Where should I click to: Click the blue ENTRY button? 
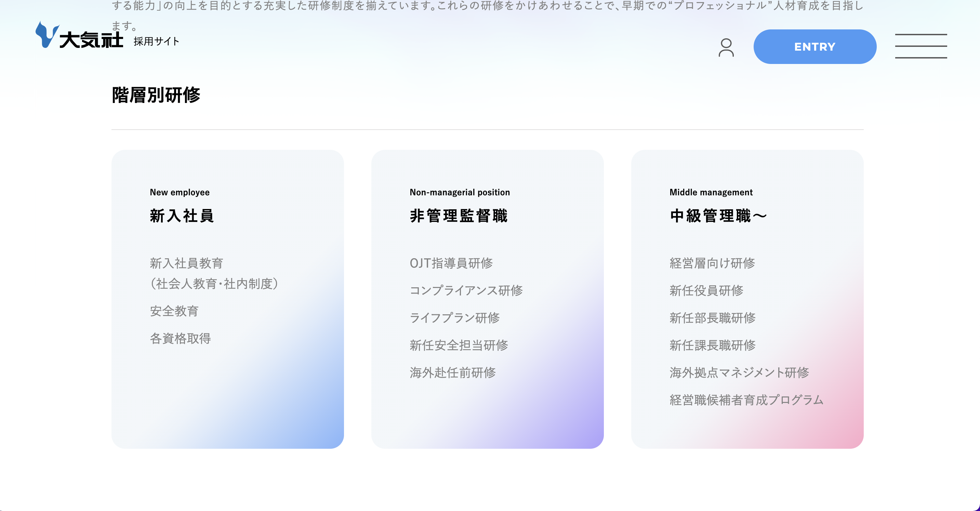tap(815, 47)
